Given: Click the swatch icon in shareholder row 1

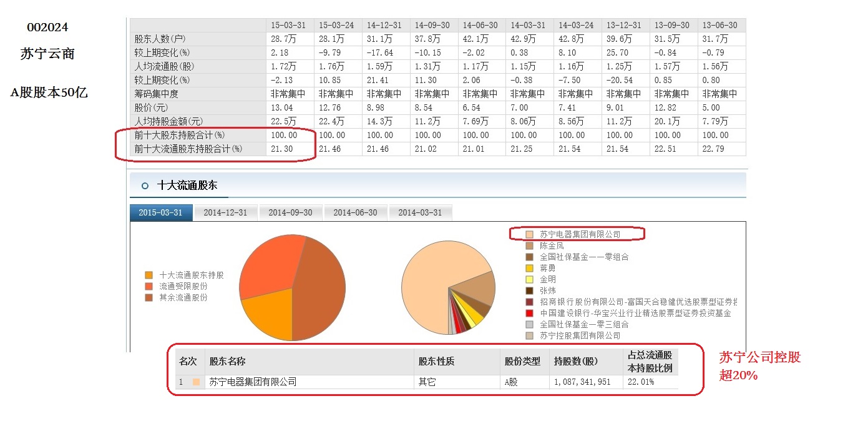Looking at the screenshot, I should pyautogui.click(x=196, y=382).
